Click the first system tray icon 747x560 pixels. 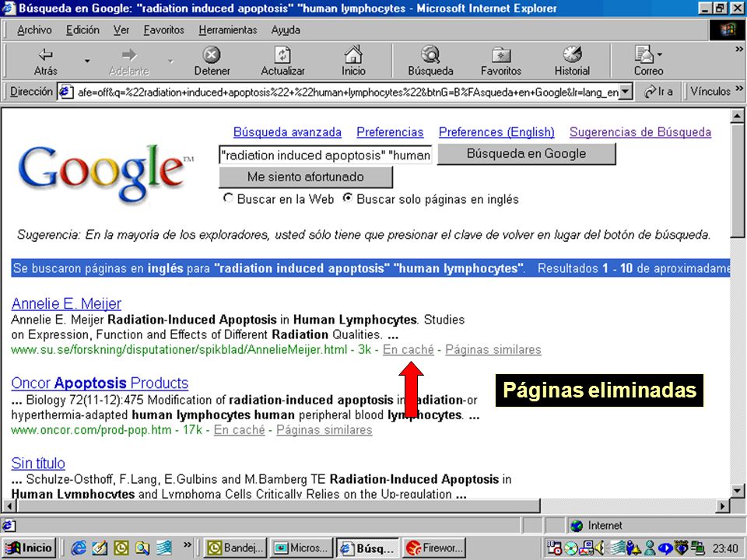554,548
